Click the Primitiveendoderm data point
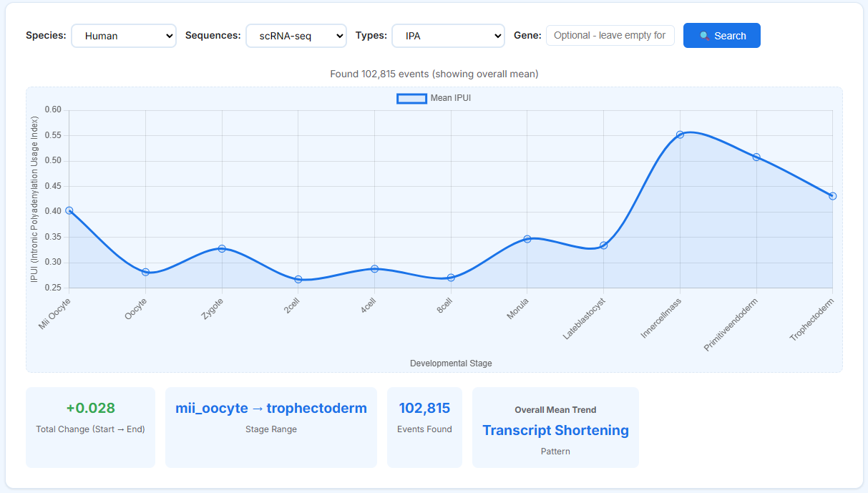Viewport: 868px width, 493px height. pyautogui.click(x=756, y=157)
